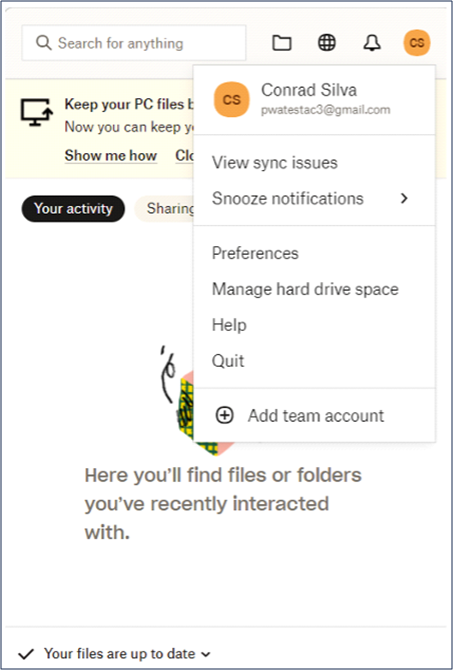This screenshot has height=670, width=453.
Task: Click the magnifier search icon
Action: (x=44, y=43)
